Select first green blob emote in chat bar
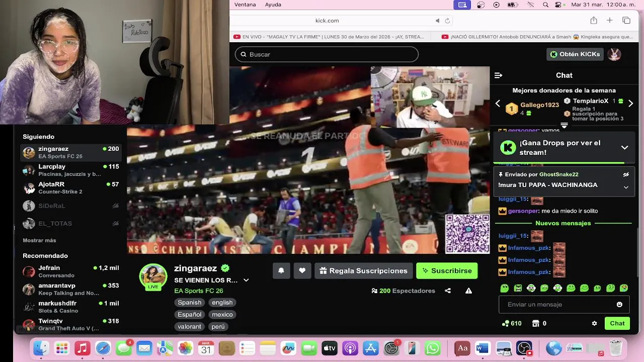 pyautogui.click(x=505, y=288)
